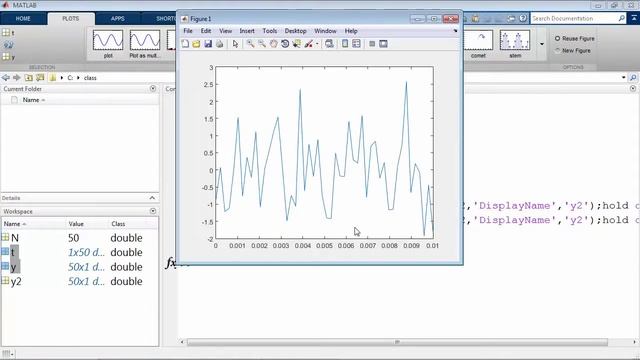The height and width of the screenshot is (360, 640).
Task: Open Workspace panel actions menu
Action: [153, 211]
